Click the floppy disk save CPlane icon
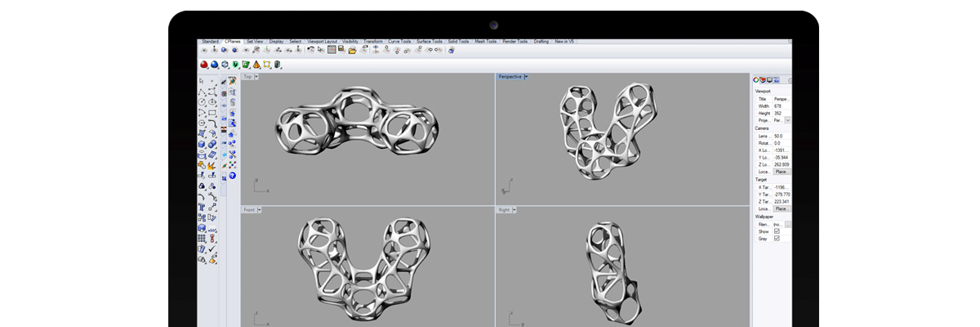The image size is (980, 327). tap(341, 49)
